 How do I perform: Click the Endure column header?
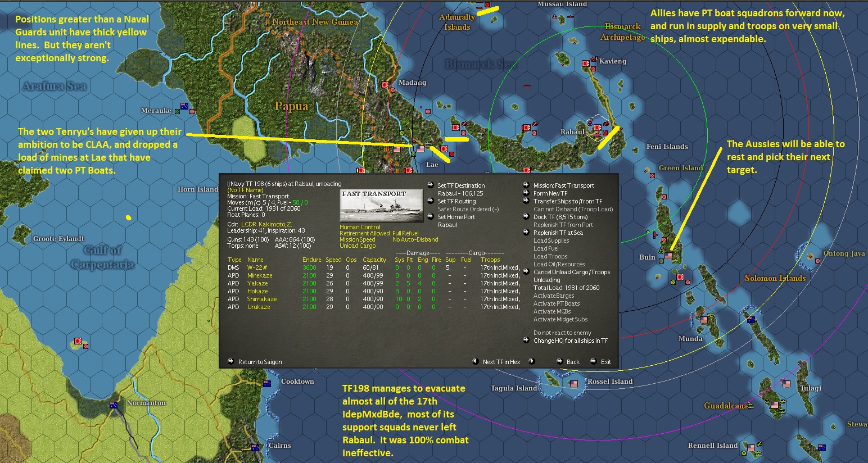click(x=312, y=260)
